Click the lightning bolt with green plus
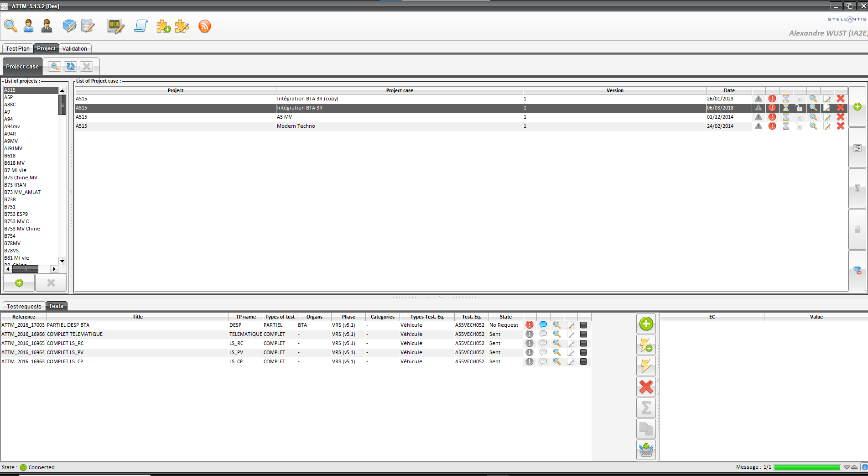868x476 pixels. [x=646, y=345]
